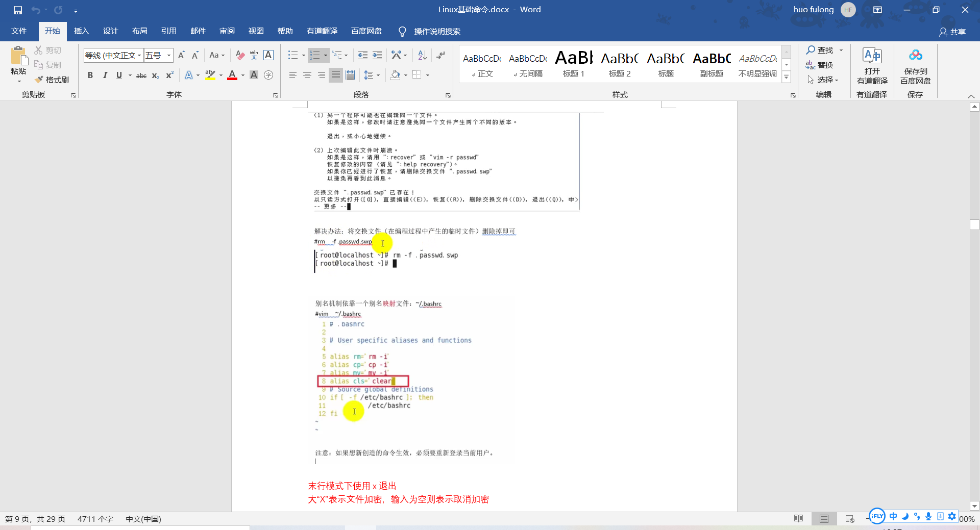Apply subscript formatting
The width and height of the screenshot is (980, 530).
155,75
